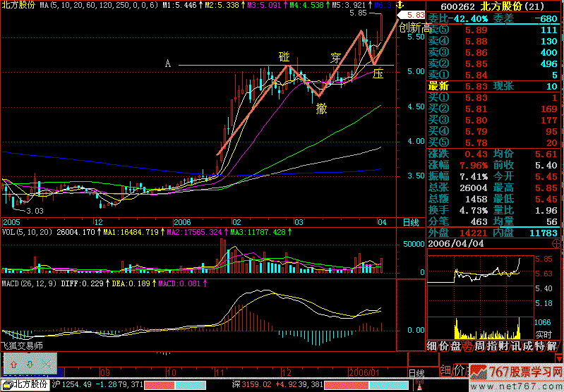
Task: Click the 5.83 current price tag on axis
Action: pyautogui.click(x=416, y=15)
